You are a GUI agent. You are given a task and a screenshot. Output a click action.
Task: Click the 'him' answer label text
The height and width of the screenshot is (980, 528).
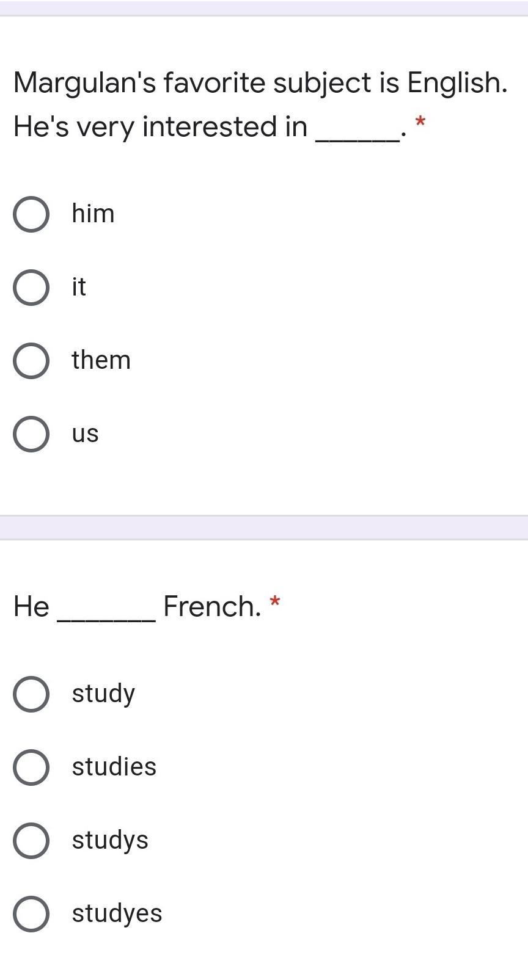[93, 214]
